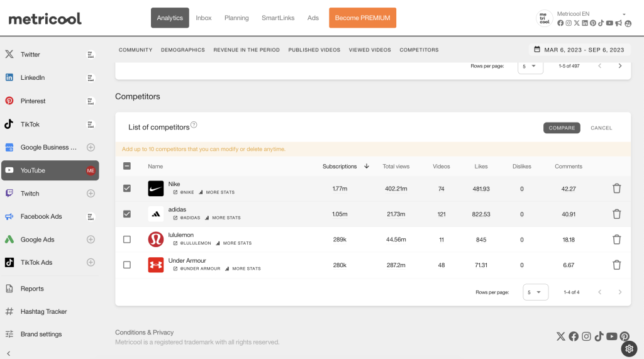Viewport: 644px width, 359px height.
Task: Go to next page of competitors list
Action: click(619, 292)
